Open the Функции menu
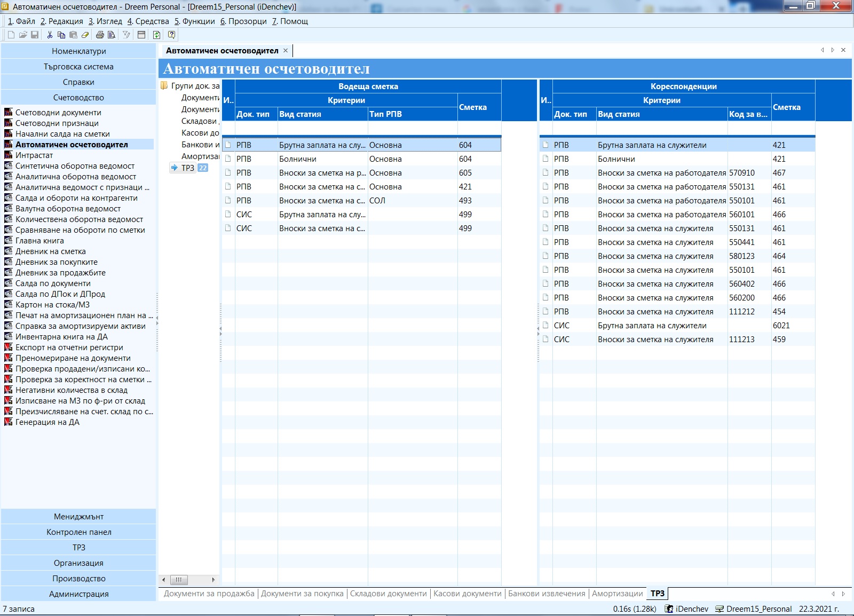Viewport: 854px width, 616px height. (x=195, y=21)
